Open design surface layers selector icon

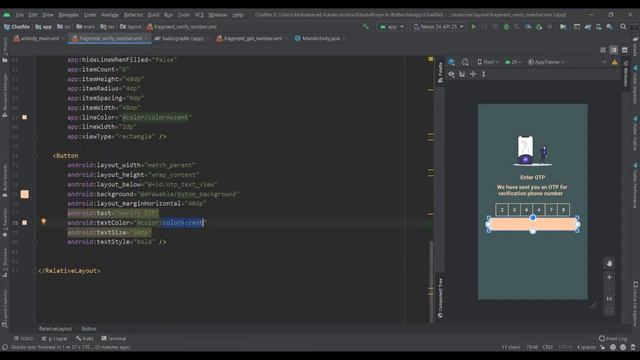pyautogui.click(x=451, y=62)
